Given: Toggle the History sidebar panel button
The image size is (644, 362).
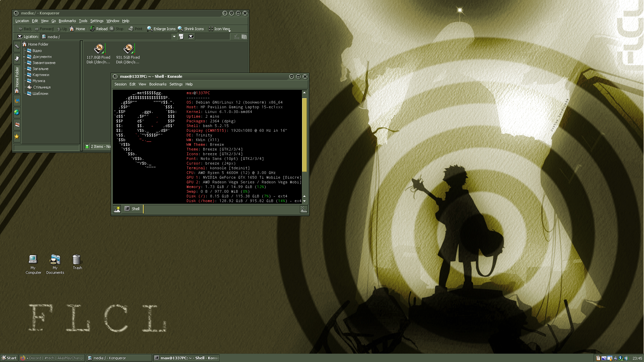Looking at the screenshot, I should [17, 58].
